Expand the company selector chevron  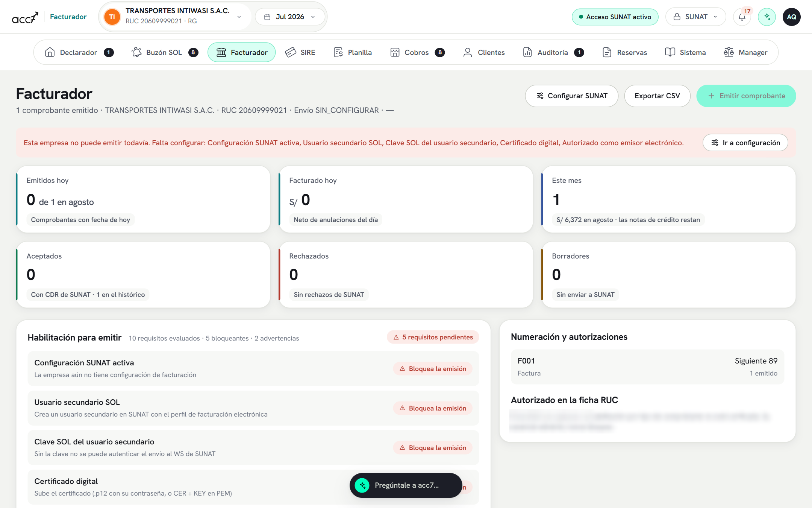click(239, 17)
